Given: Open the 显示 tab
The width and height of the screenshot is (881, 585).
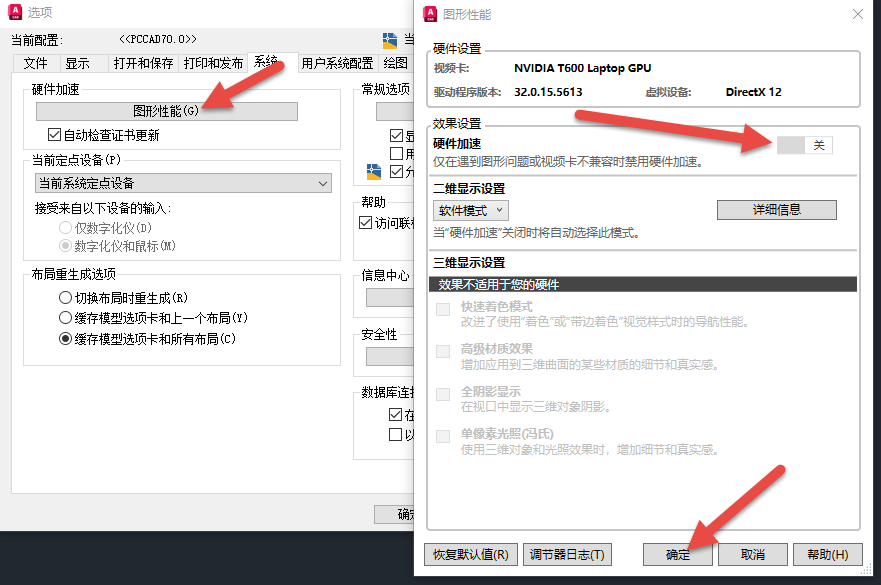Looking at the screenshot, I should 77,63.
